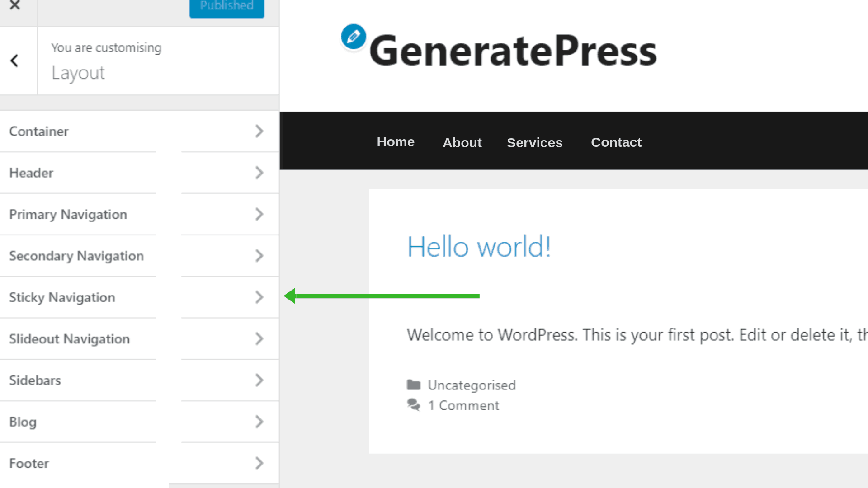Click Services in the site menu
868x488 pixels.
[x=535, y=143]
